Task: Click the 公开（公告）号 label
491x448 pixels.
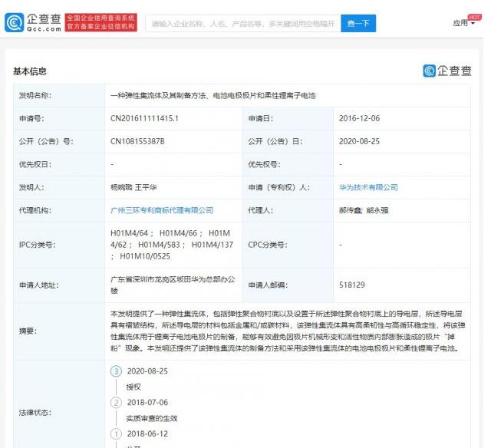Action: point(46,141)
